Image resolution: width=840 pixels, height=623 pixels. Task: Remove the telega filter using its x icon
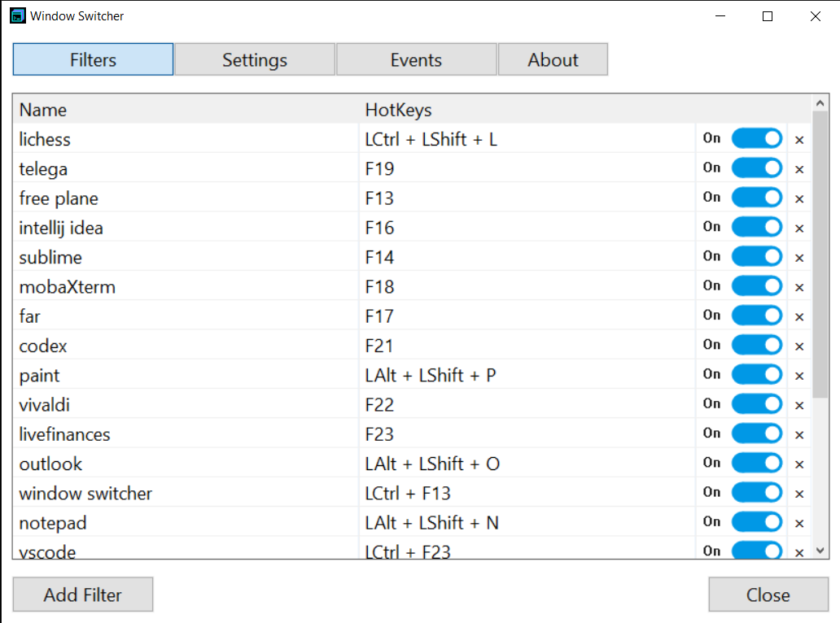[x=799, y=169]
